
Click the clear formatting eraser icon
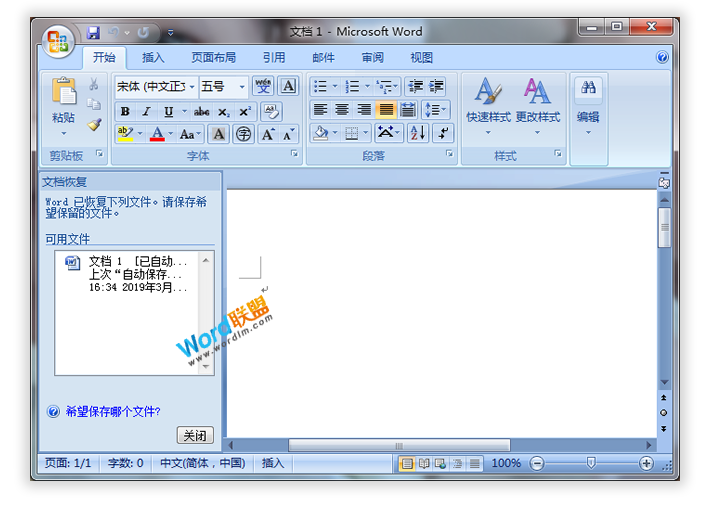click(271, 112)
